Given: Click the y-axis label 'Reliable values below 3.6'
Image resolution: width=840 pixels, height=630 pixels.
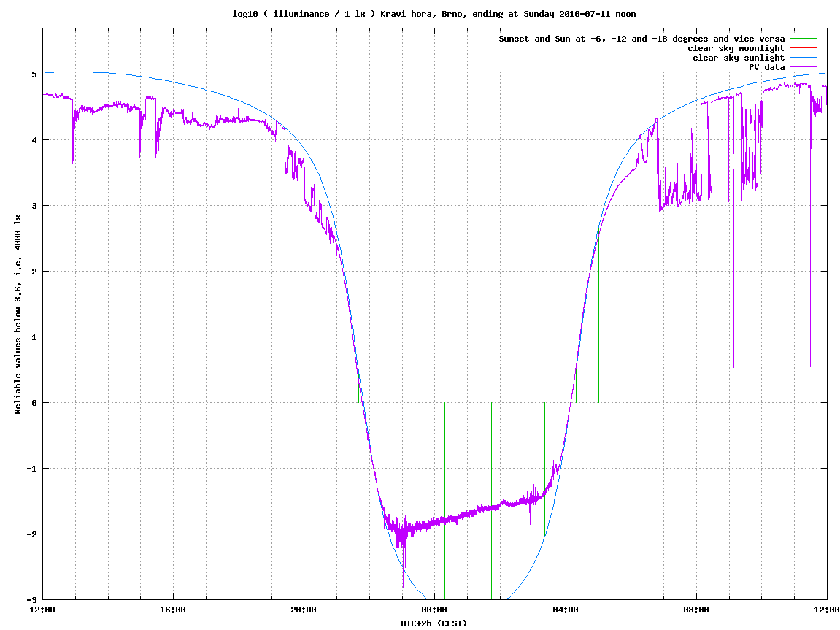Looking at the screenshot, I should click(18, 315).
